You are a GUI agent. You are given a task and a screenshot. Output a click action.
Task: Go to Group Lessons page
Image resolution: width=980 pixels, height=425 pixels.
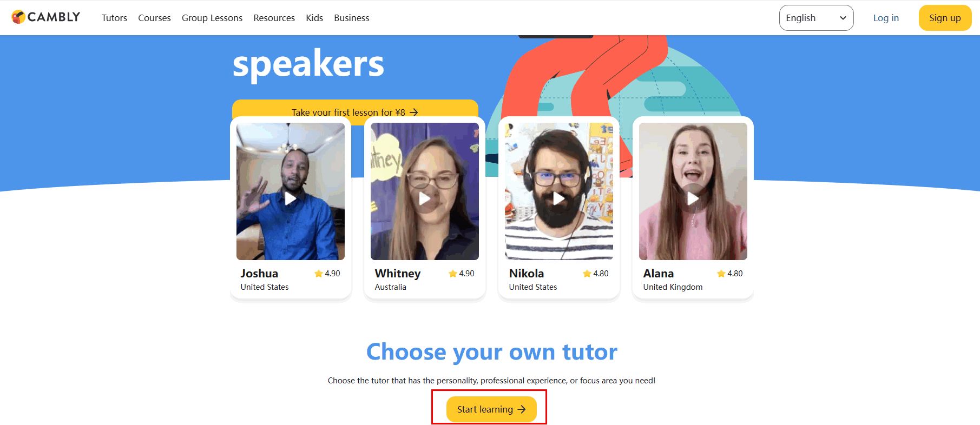212,18
